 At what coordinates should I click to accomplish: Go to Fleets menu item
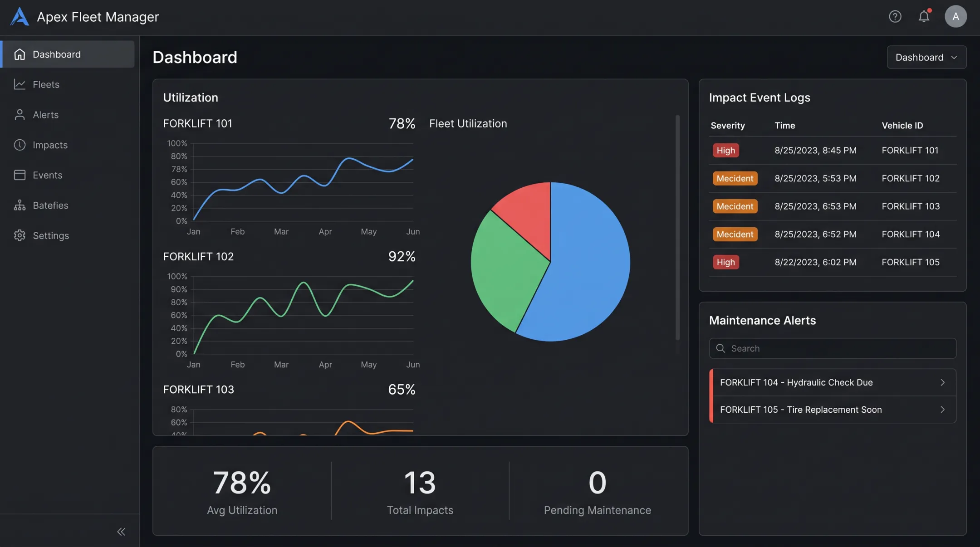coord(68,84)
